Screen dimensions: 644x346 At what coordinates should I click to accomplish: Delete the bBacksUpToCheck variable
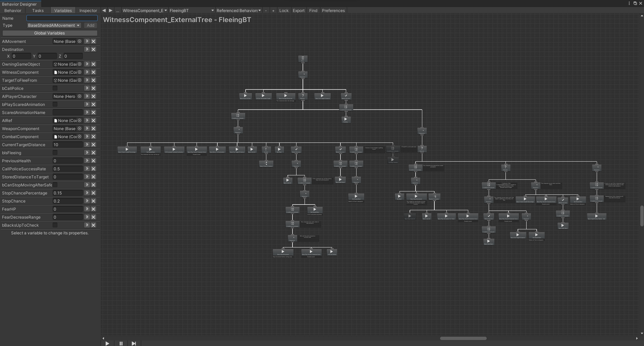pyautogui.click(x=94, y=225)
